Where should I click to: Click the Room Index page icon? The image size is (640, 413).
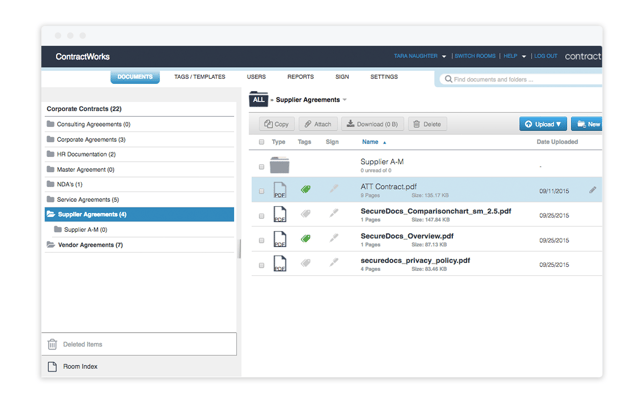pyautogui.click(x=52, y=366)
